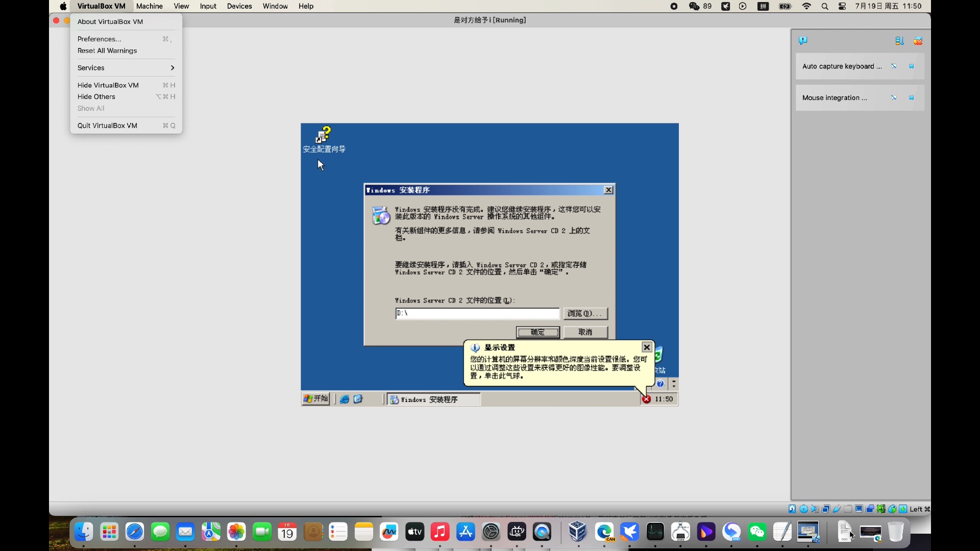Image resolution: width=980 pixels, height=551 pixels.
Task: Click the green CPU status bar indicator
Action: click(x=881, y=509)
